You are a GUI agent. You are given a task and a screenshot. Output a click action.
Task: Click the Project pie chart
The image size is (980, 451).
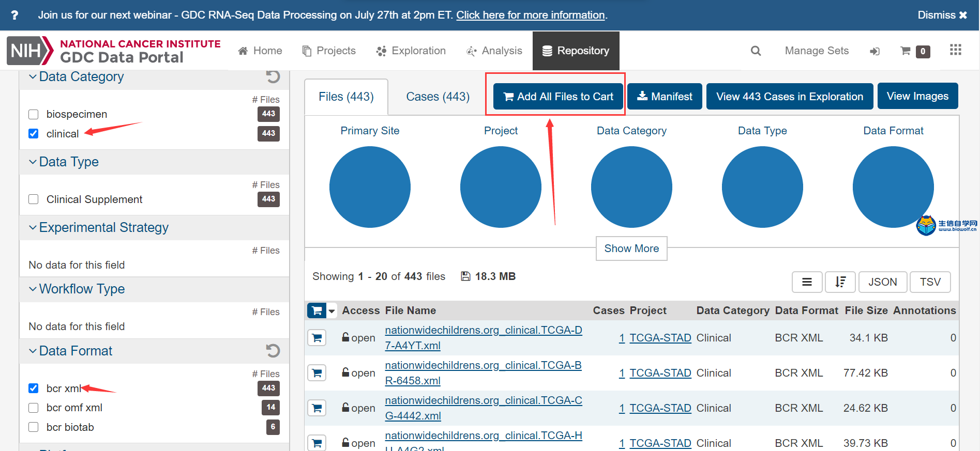click(x=501, y=187)
